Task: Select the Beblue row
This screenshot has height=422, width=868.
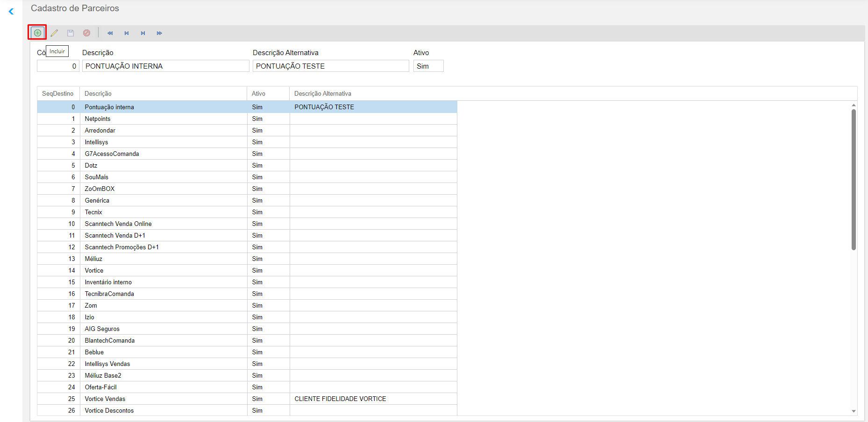Action: (247, 352)
